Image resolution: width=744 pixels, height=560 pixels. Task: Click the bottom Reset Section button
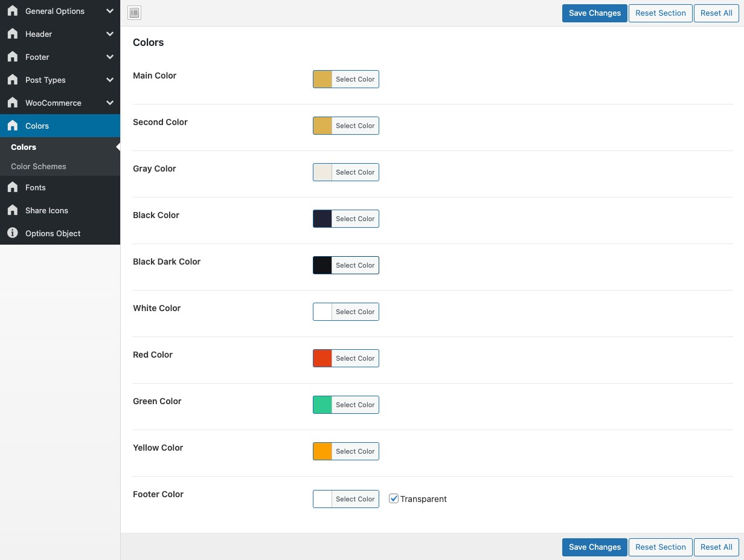[661, 547]
